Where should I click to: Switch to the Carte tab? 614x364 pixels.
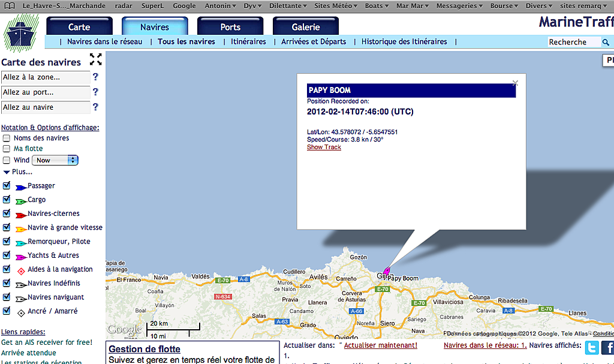(x=79, y=26)
